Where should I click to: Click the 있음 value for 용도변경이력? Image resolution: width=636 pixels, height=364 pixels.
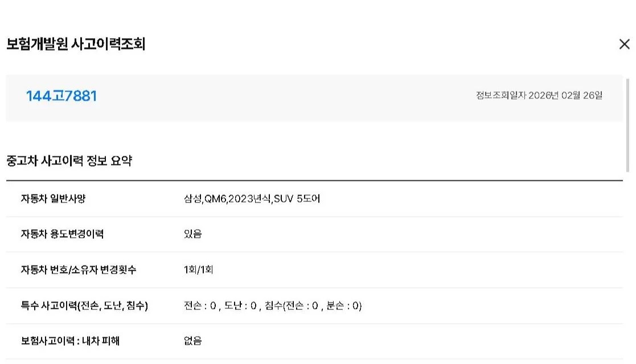click(192, 234)
